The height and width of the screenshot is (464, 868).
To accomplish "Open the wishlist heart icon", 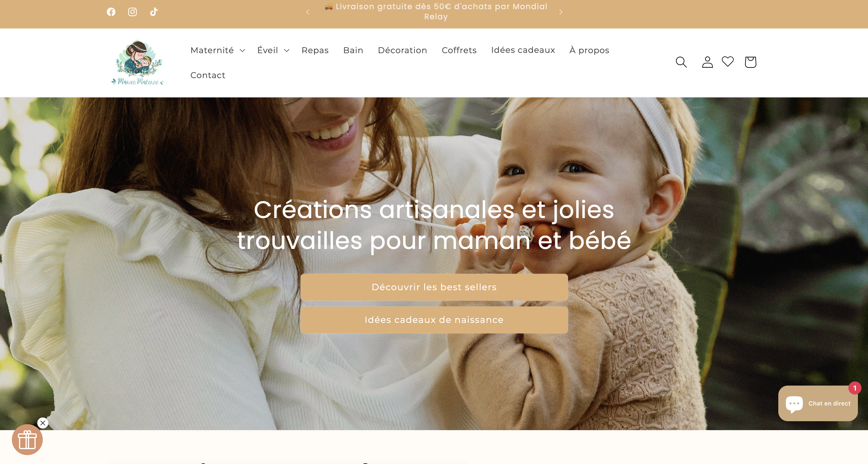I will pos(727,61).
